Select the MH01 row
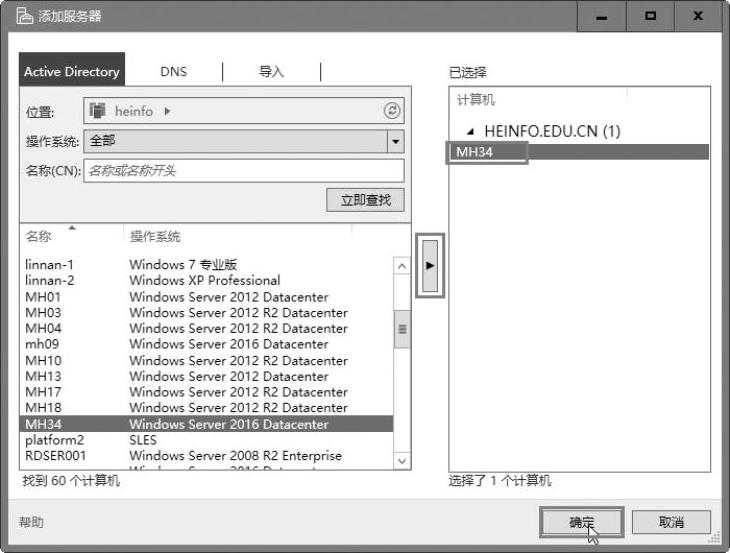The image size is (730, 553). [206, 297]
